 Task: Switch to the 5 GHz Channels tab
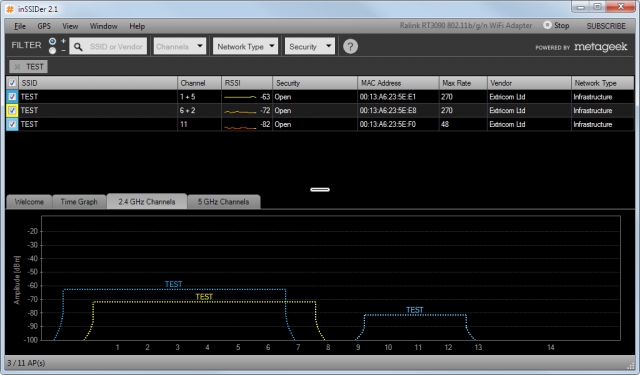pyautogui.click(x=223, y=202)
